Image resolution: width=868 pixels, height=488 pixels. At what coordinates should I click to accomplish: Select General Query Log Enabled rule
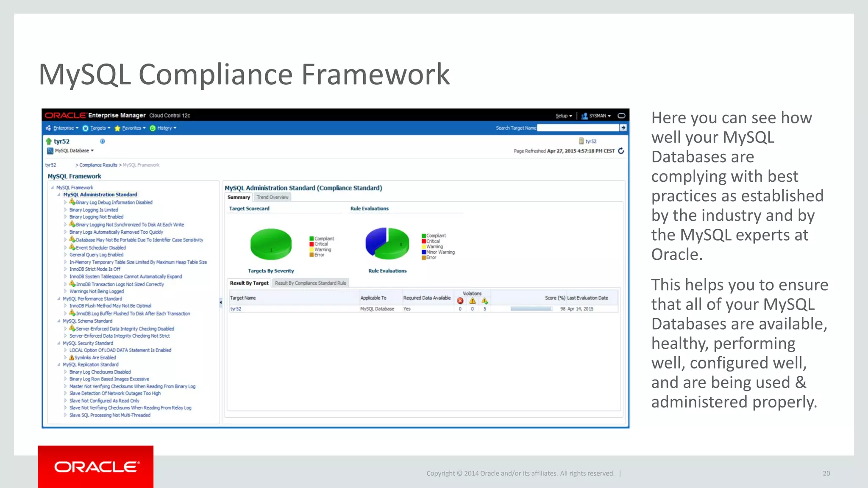(x=96, y=255)
